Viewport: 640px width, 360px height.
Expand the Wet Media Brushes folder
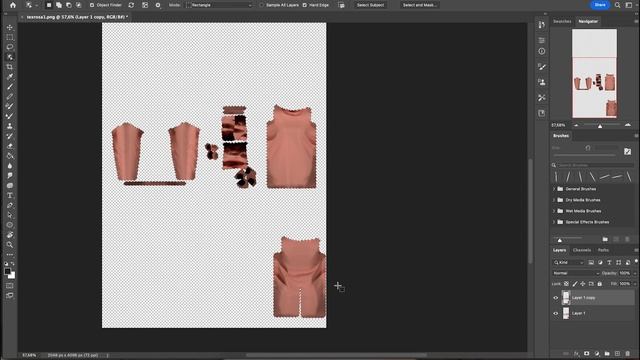[x=554, y=211]
